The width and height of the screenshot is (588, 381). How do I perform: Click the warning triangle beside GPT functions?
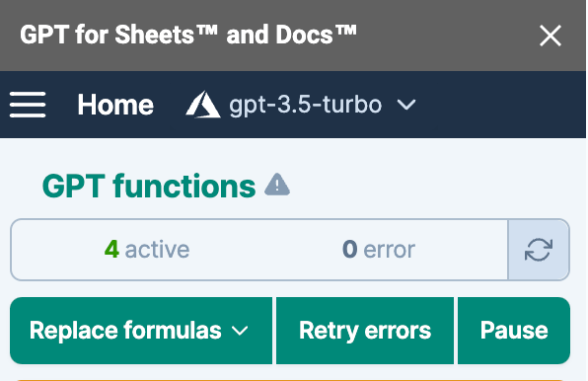pyautogui.click(x=277, y=185)
